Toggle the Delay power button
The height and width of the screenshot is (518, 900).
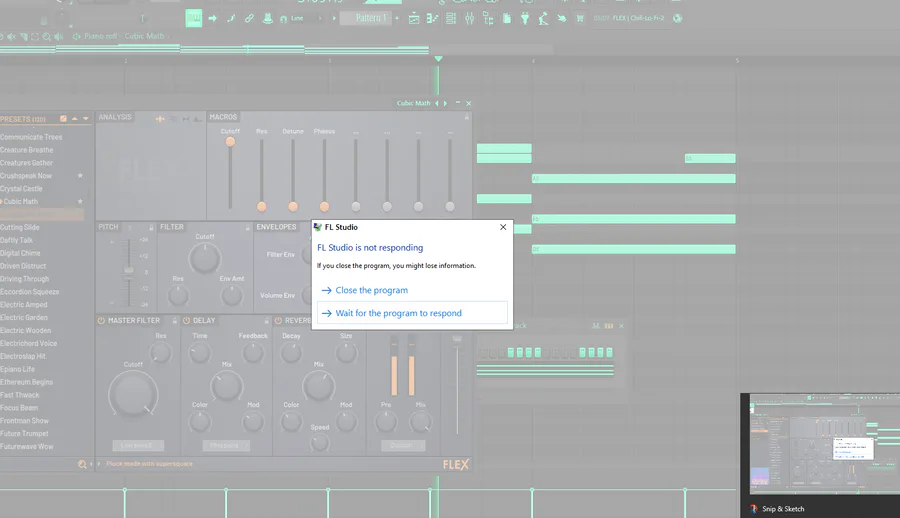[x=186, y=320]
